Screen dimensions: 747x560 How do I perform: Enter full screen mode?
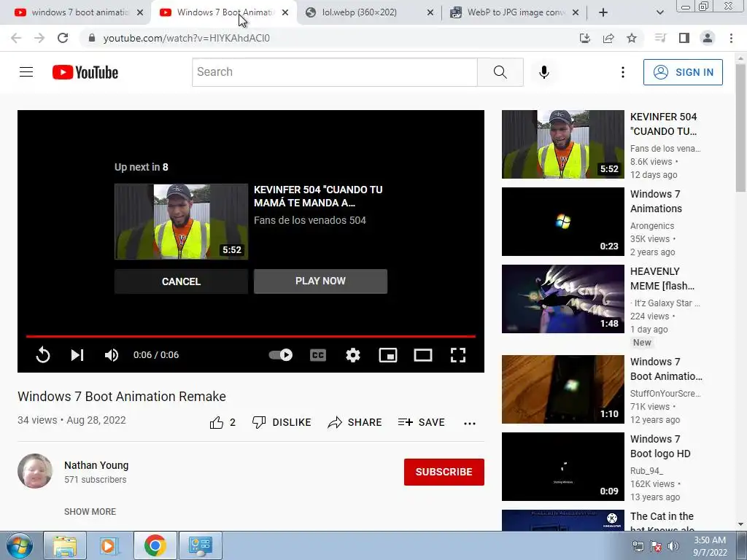click(458, 355)
